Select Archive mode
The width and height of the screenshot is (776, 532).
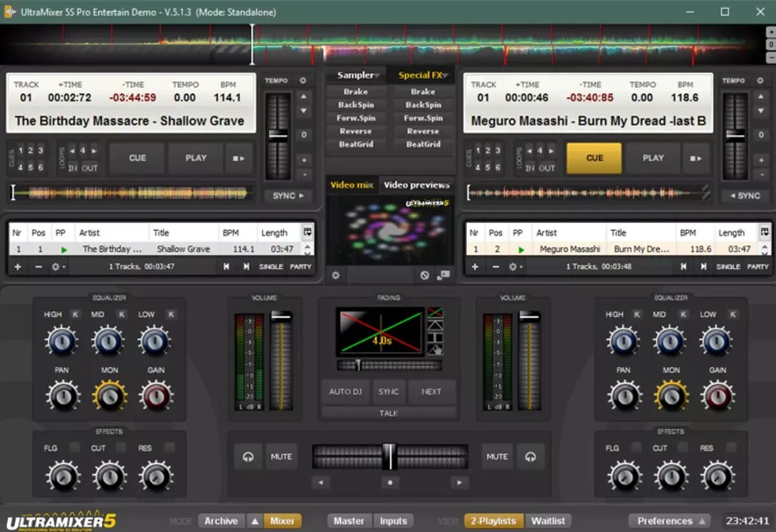coord(221,520)
